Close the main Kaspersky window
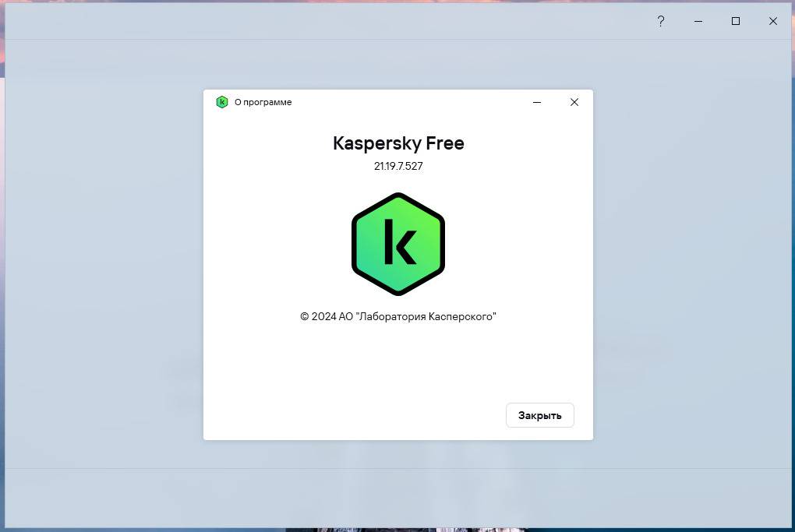This screenshot has width=795, height=532. pyautogui.click(x=772, y=22)
